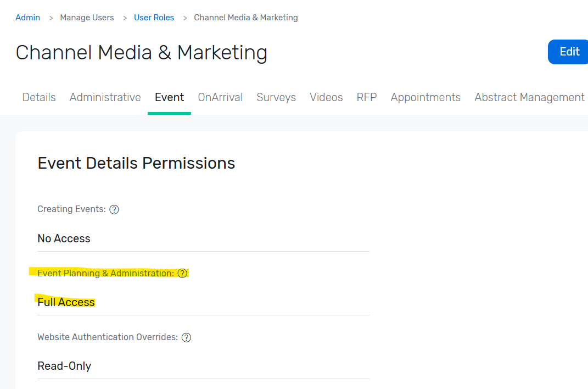Click help icon next to Creating Events
588x389 pixels.
(114, 209)
